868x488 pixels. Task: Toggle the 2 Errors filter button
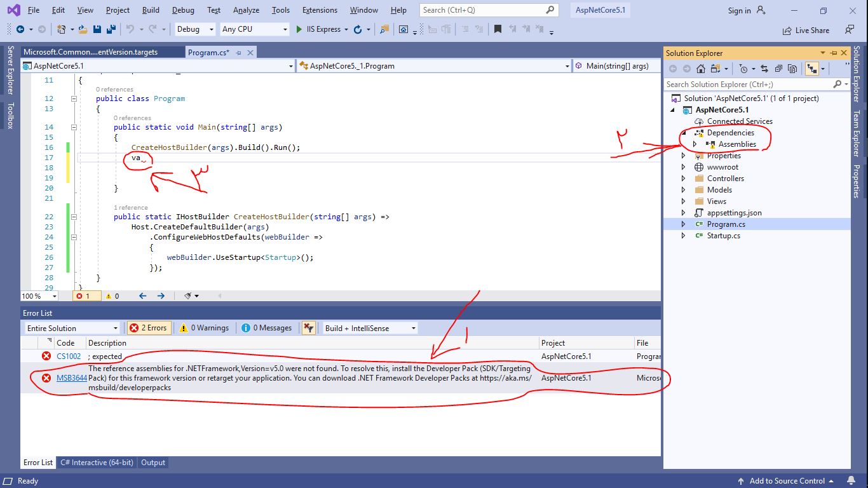coord(148,328)
